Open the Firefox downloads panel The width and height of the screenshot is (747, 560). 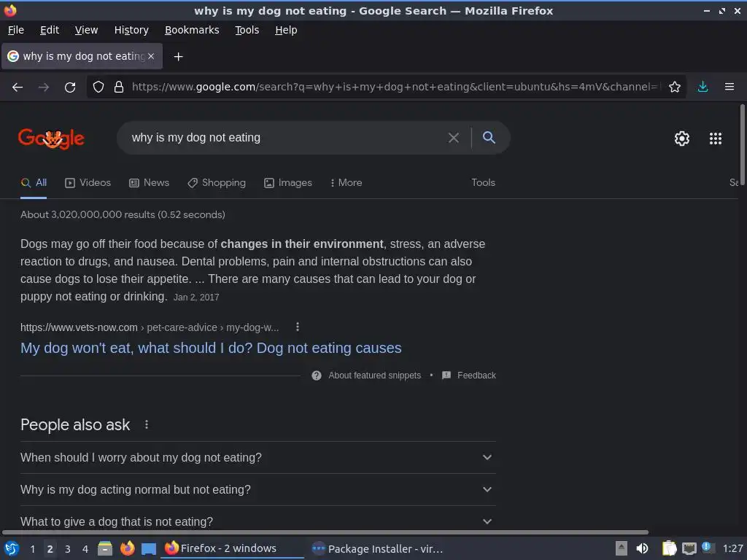(x=703, y=87)
